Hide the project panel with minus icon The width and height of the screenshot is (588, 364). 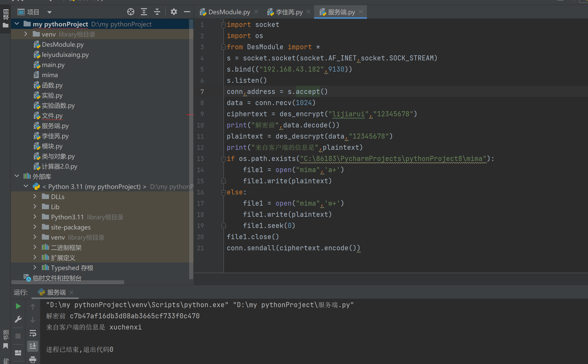coord(187,12)
